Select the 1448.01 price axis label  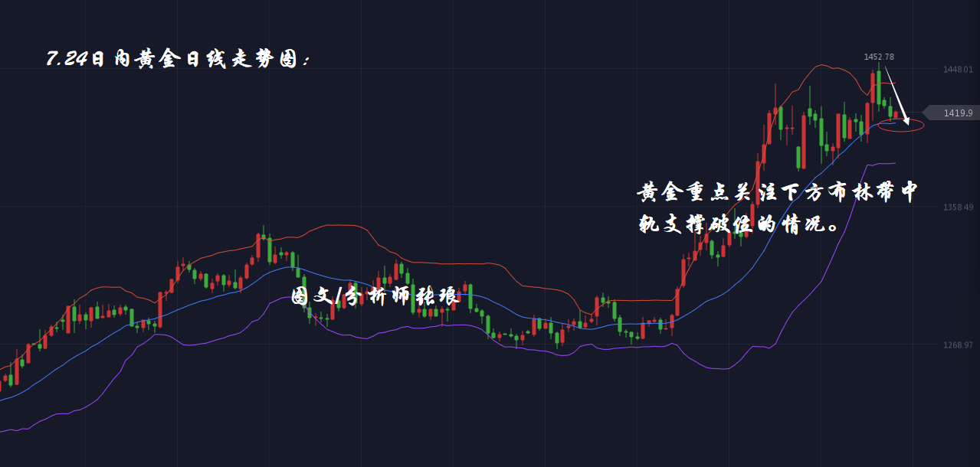coord(958,70)
